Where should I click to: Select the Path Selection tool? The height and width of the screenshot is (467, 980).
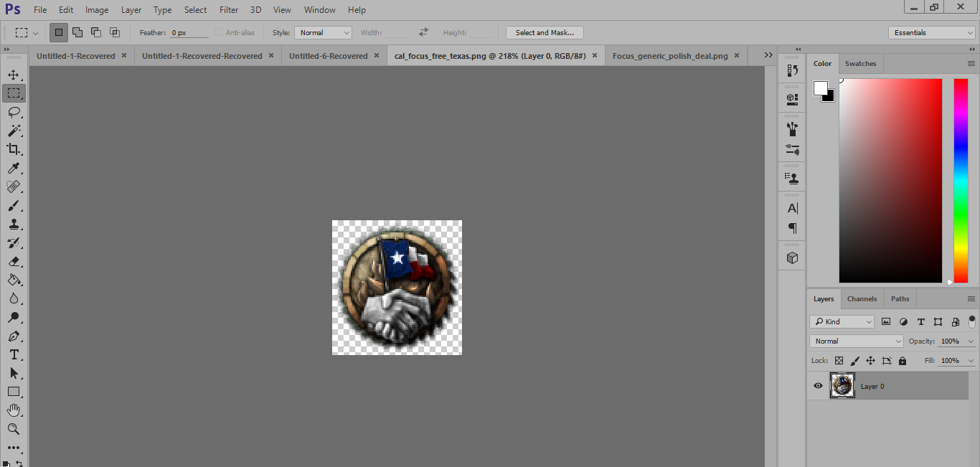(14, 373)
